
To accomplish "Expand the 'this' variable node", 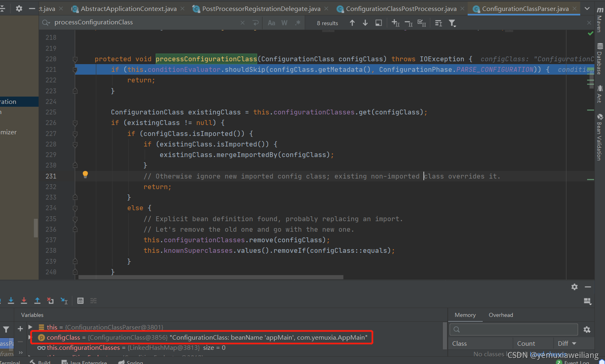I will [30, 327].
